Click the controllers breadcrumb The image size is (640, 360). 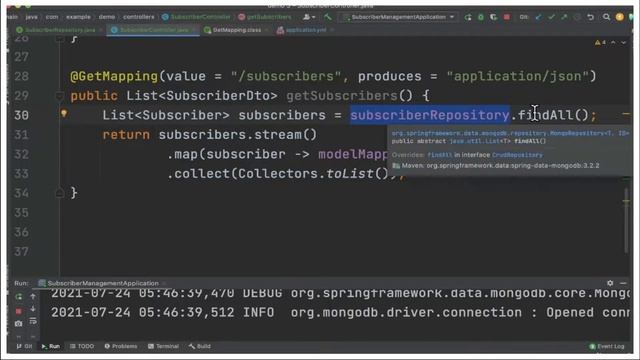pyautogui.click(x=139, y=17)
